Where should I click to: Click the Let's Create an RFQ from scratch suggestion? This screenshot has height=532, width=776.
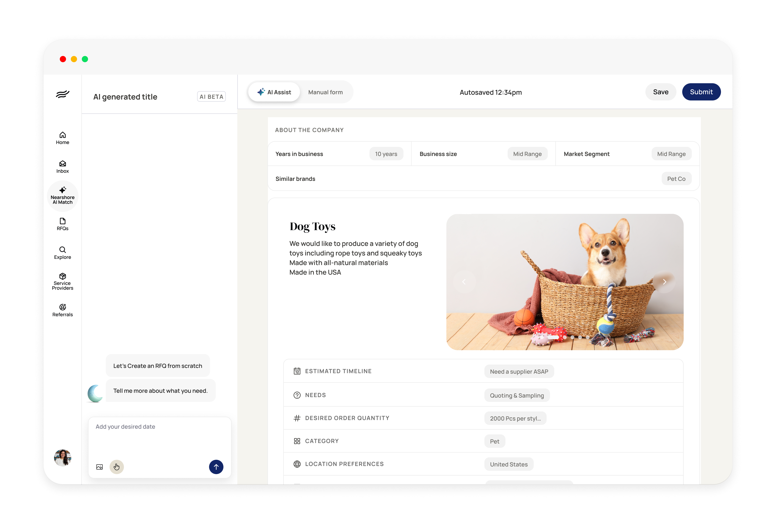[158, 366]
